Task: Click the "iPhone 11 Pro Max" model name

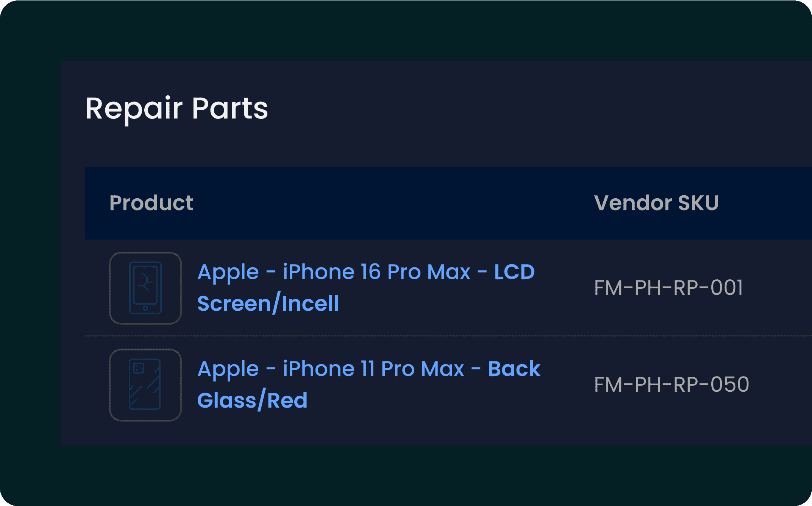Action: click(373, 369)
